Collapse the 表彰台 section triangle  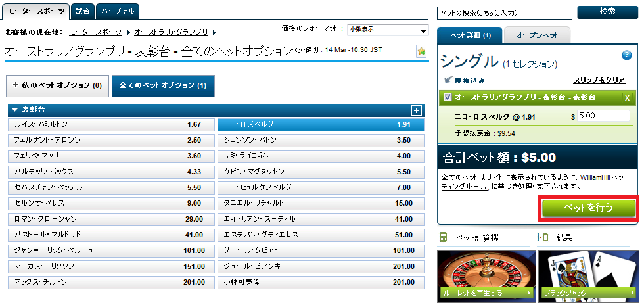pos(15,110)
